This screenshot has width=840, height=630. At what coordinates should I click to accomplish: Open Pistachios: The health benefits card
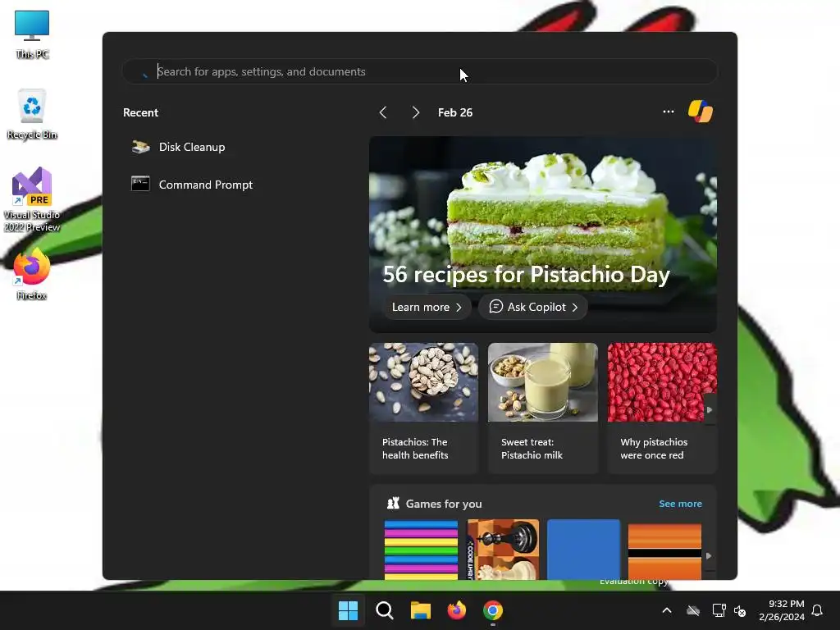click(x=423, y=409)
